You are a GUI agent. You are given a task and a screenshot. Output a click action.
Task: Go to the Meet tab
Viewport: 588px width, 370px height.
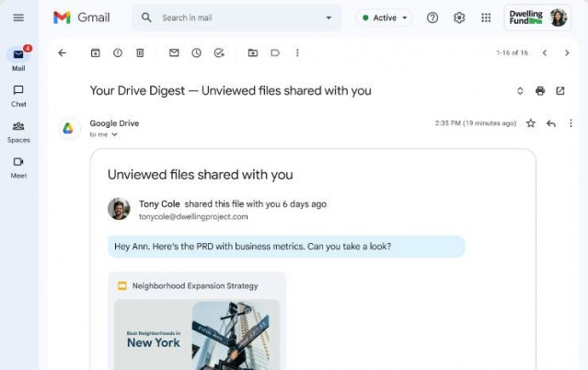click(18, 166)
